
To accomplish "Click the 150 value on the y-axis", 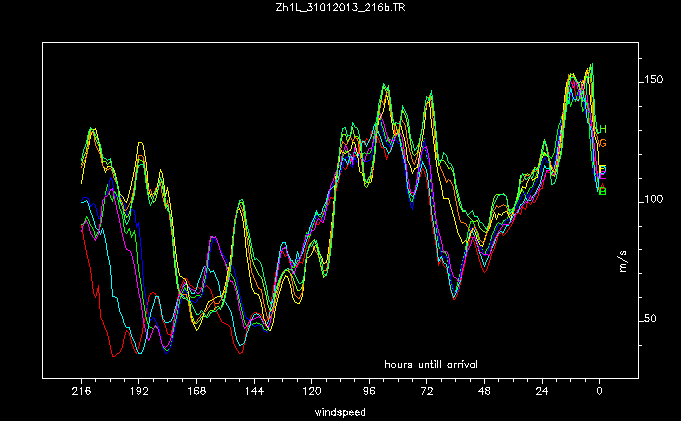I will (x=654, y=79).
